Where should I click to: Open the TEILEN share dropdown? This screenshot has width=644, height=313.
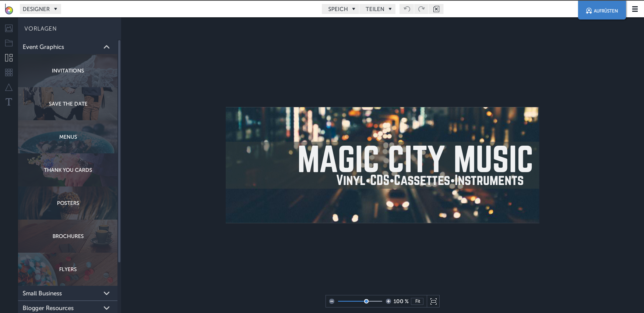point(378,9)
